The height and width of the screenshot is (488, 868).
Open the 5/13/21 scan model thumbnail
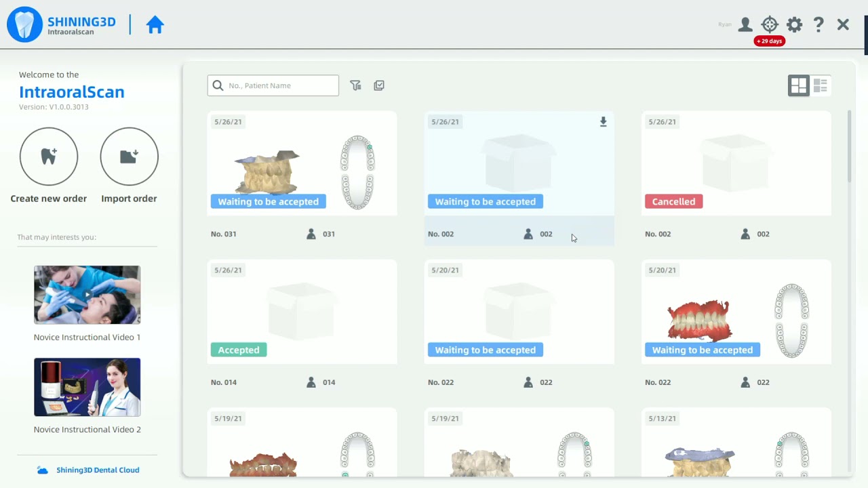(701, 462)
